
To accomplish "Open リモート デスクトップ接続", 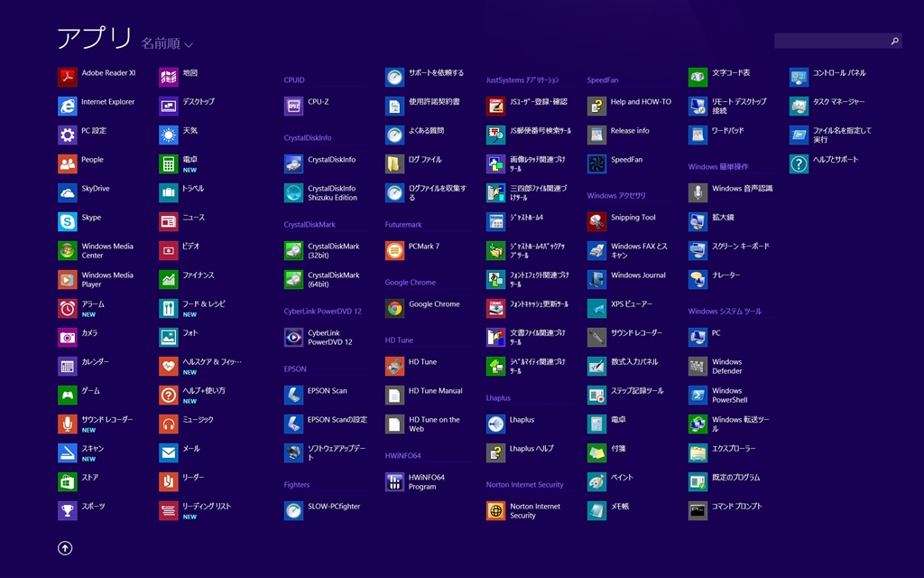I will tap(728, 107).
